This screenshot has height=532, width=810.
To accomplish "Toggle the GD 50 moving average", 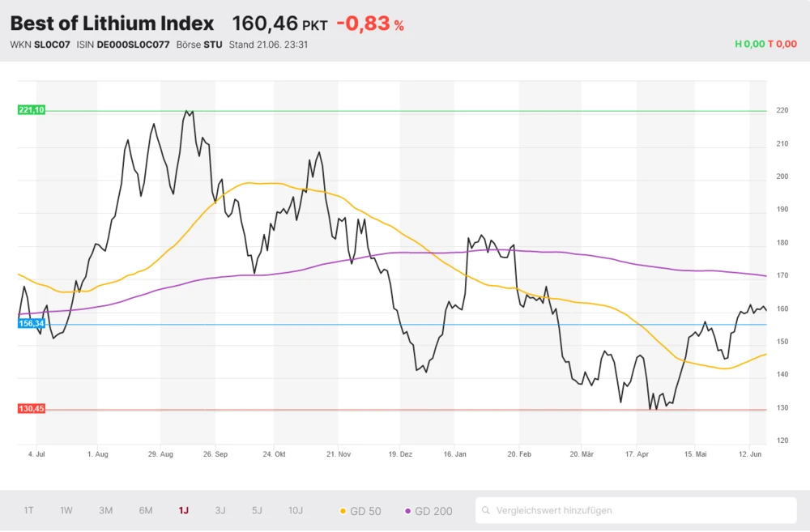I will (x=361, y=511).
